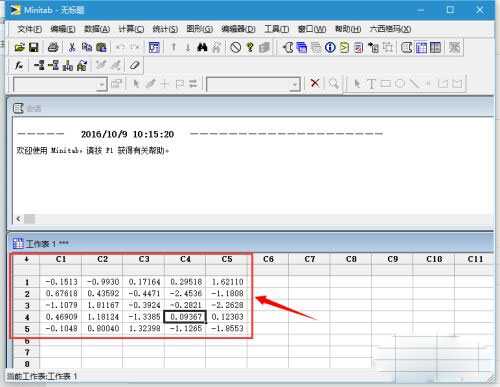
Task: Click cell containing -2.4536
Action: (185, 294)
